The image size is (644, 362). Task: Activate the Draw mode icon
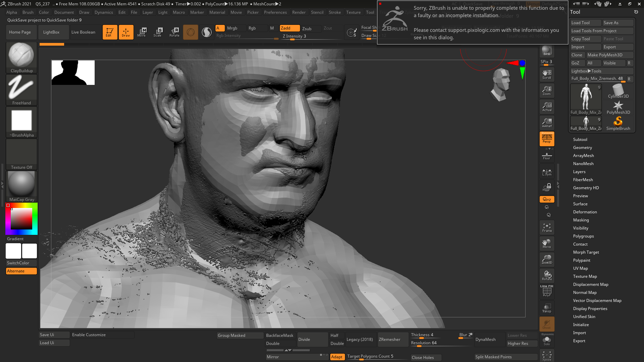point(126,32)
